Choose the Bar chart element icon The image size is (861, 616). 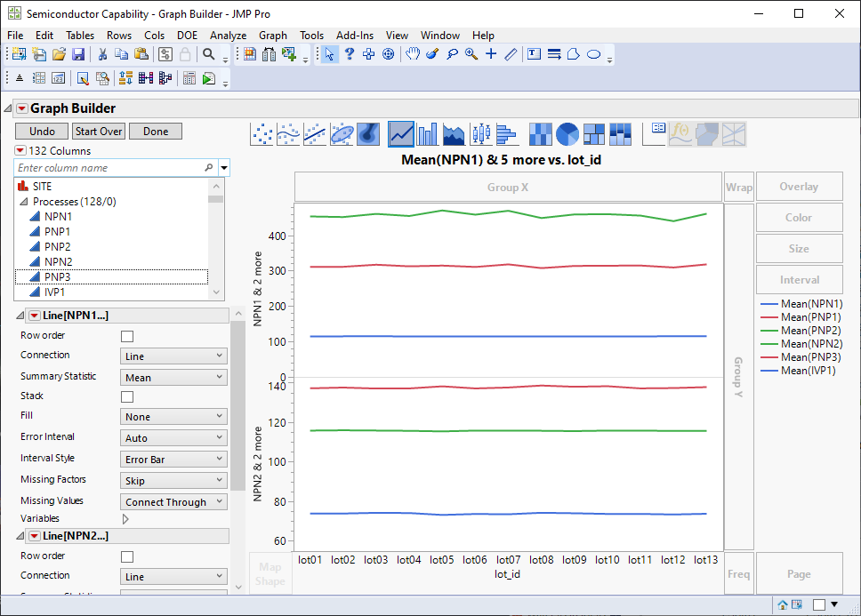428,134
